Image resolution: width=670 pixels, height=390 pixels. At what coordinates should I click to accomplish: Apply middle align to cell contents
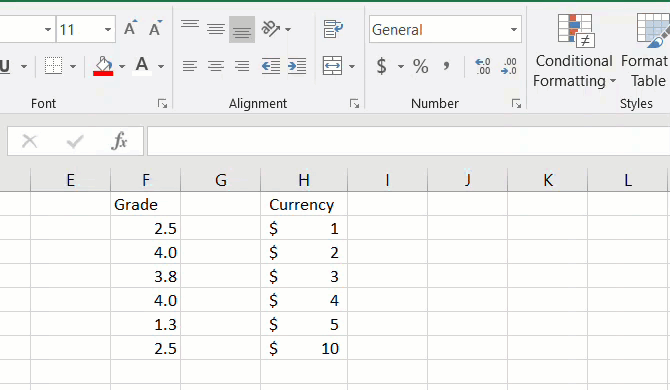tap(216, 29)
